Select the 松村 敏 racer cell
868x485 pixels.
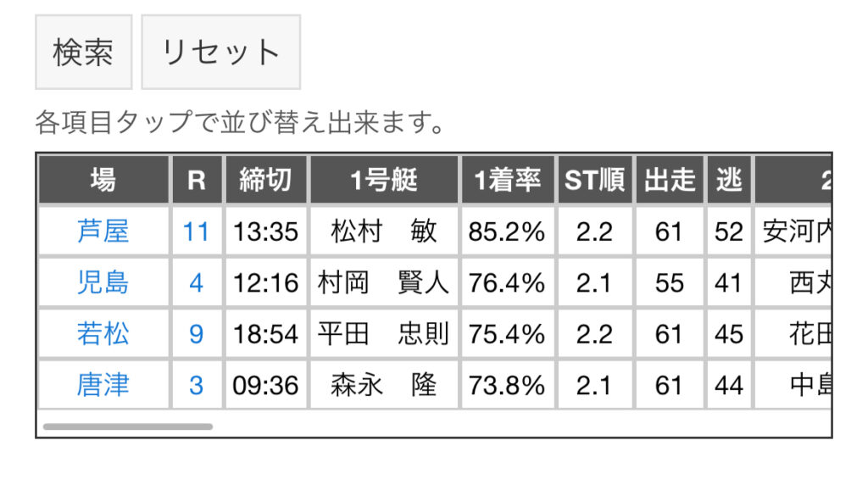(x=384, y=231)
